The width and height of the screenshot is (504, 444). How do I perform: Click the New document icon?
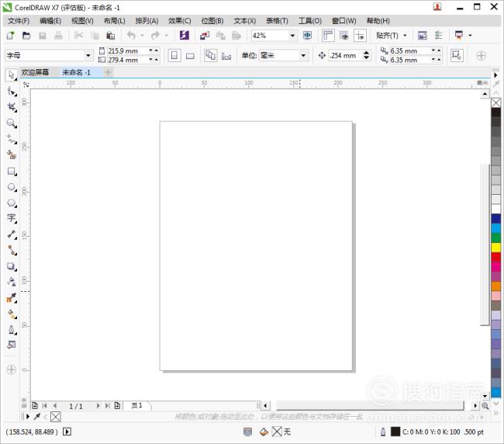click(11, 36)
